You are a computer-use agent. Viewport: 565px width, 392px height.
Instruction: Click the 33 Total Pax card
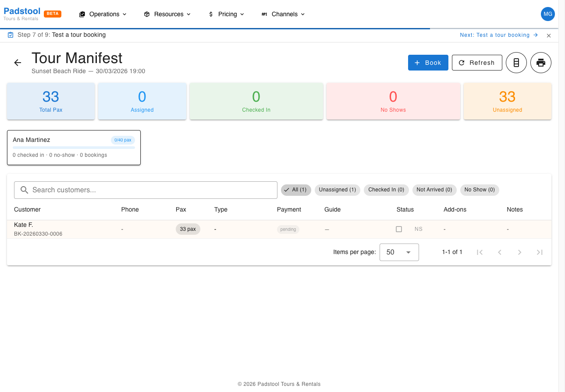[x=51, y=101]
